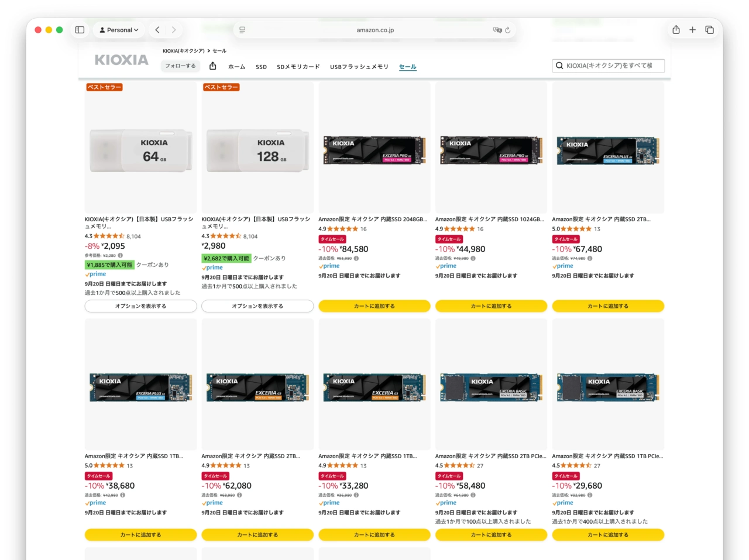This screenshot has height=560, width=749.
Task: Open info icon next to 過去価格 ¥36,980
Action: pyautogui.click(x=356, y=495)
